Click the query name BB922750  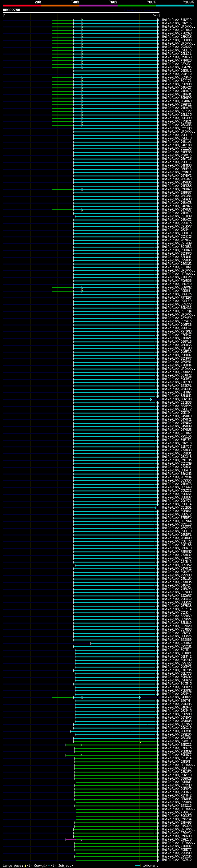coord(11,10)
